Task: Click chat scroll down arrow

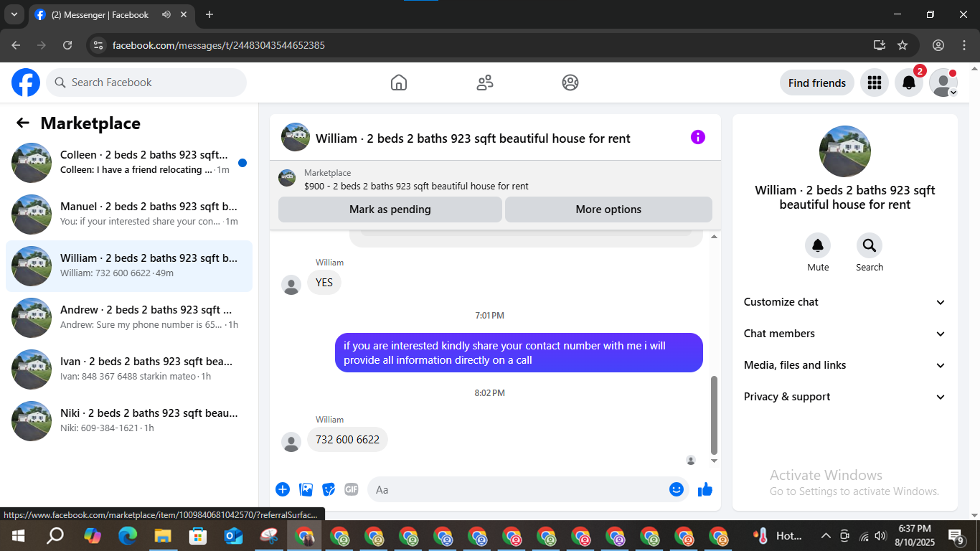Action: click(714, 461)
